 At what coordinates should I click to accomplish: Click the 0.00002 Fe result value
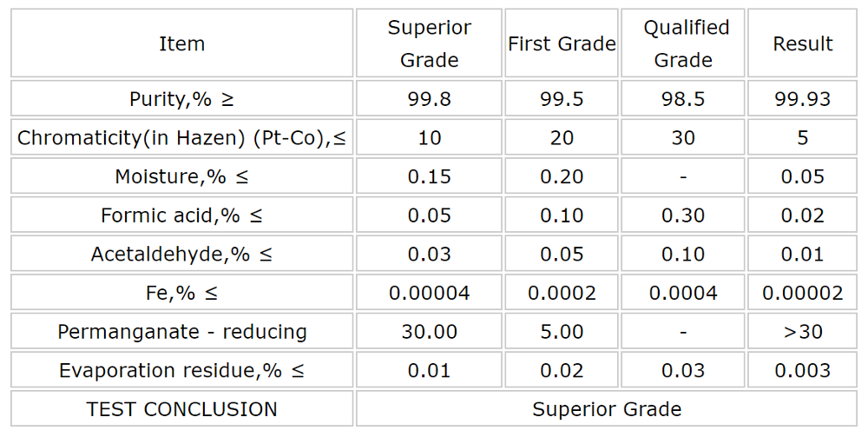click(x=803, y=294)
